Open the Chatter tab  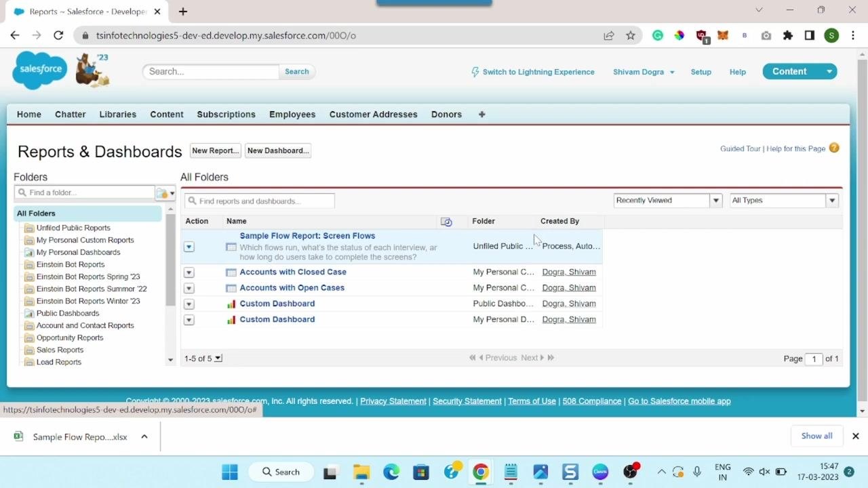click(71, 115)
